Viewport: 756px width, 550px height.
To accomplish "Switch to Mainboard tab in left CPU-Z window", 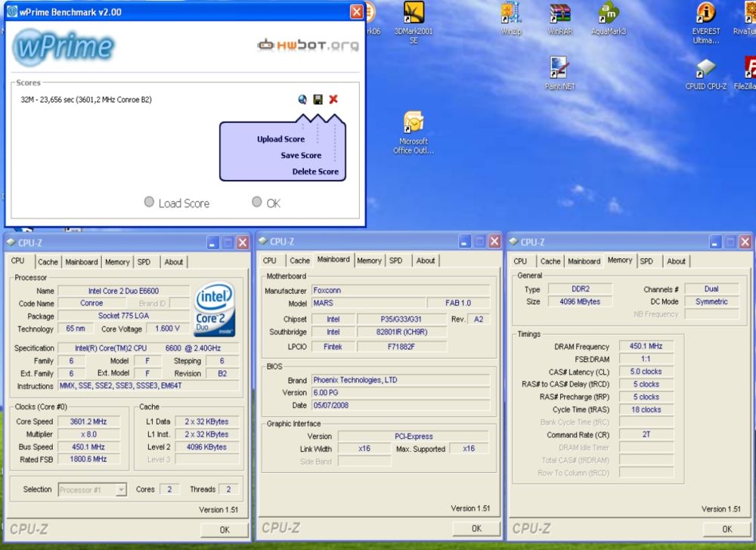I will pyautogui.click(x=82, y=262).
